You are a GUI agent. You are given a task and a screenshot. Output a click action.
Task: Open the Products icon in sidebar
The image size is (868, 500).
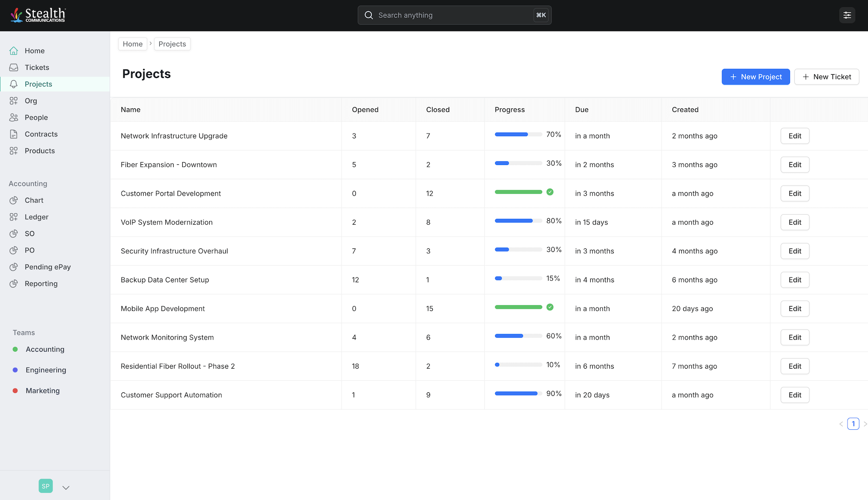(x=13, y=150)
